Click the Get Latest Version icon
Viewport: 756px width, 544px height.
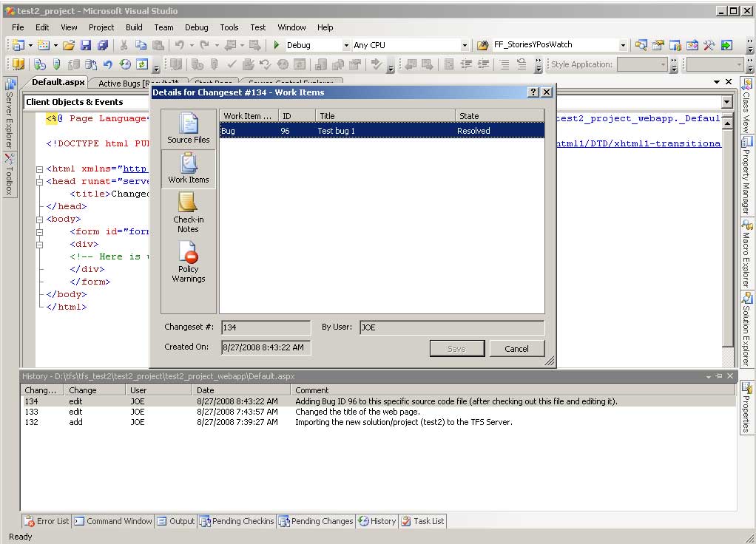(x=40, y=64)
